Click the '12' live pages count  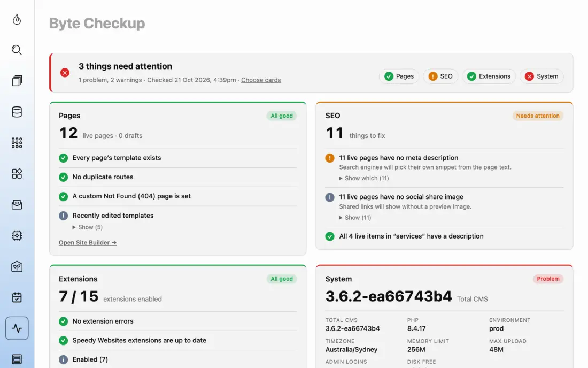click(68, 133)
